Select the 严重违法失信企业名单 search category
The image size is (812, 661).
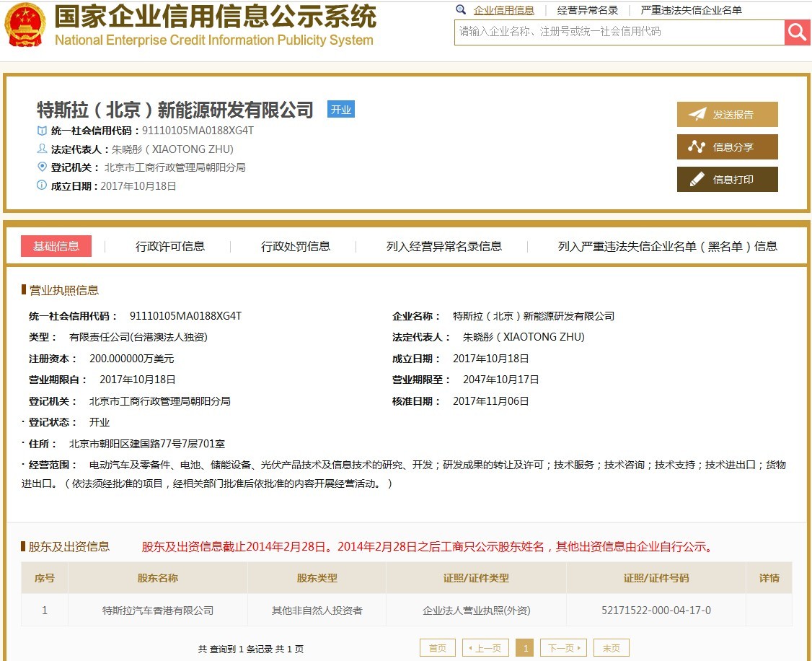(692, 10)
